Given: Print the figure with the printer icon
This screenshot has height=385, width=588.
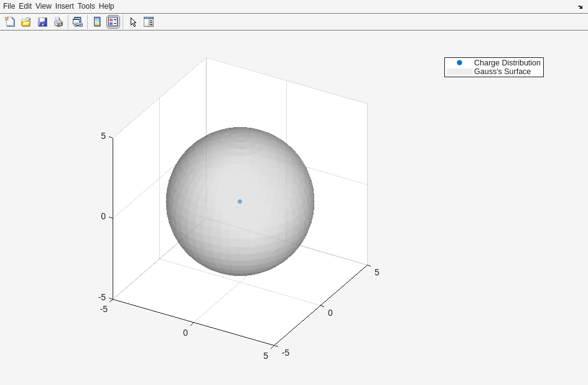Looking at the screenshot, I should (58, 22).
